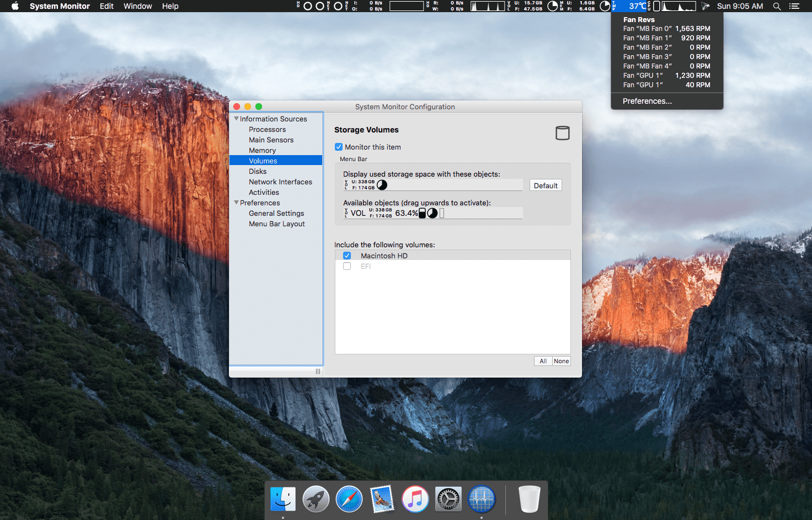Select the pie chart in Available objects row
This screenshot has height=520, width=812.
click(x=432, y=213)
